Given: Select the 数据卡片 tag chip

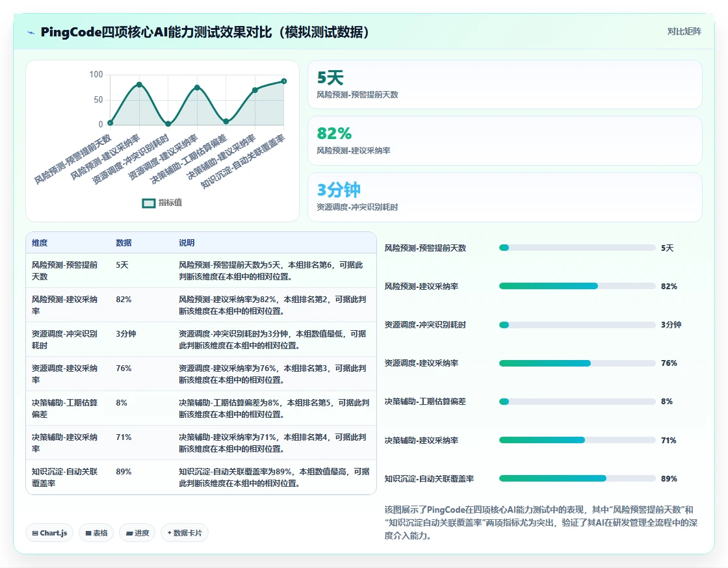Looking at the screenshot, I should (x=185, y=533).
